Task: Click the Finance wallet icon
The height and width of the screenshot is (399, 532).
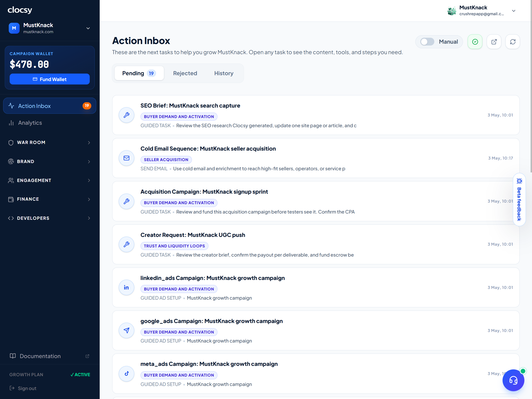Action: (11, 199)
